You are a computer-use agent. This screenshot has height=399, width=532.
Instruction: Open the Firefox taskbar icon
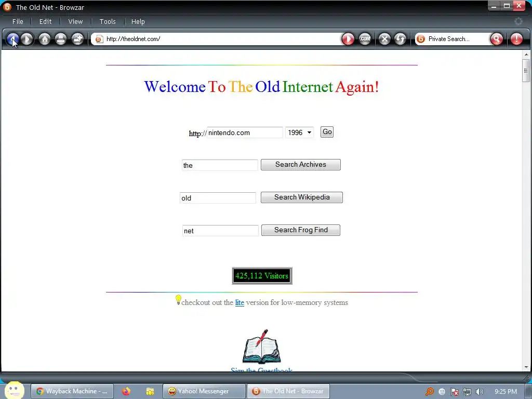coord(126,391)
